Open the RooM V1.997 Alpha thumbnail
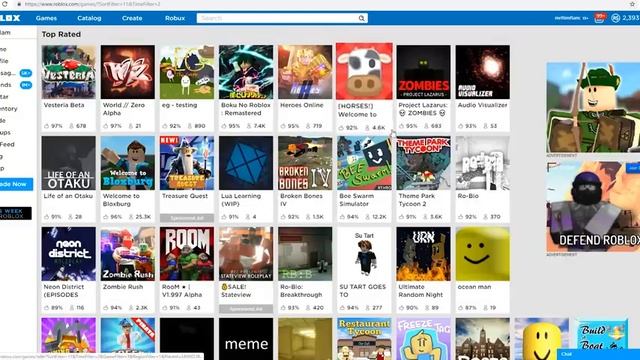The height and width of the screenshot is (360, 640). click(x=187, y=254)
